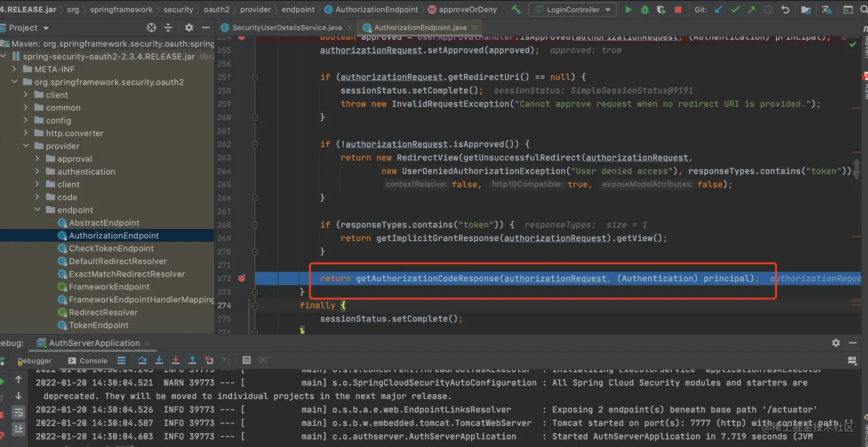
Task: Expand the approval package
Action: (37, 159)
